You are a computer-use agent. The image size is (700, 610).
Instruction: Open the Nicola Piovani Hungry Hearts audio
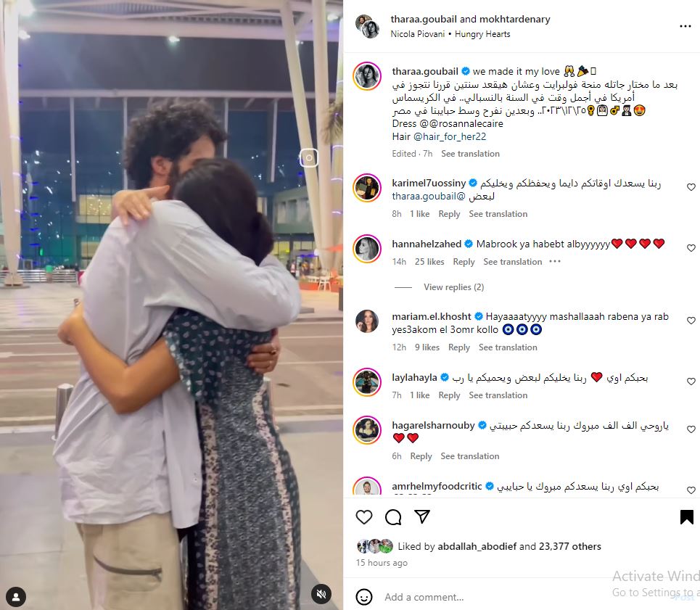point(450,34)
